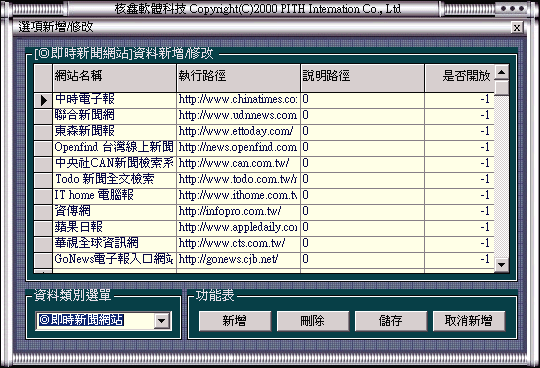Click 說明路徑 cell of 中時電子報 row
The width and height of the screenshot is (540, 368).
[x=363, y=100]
